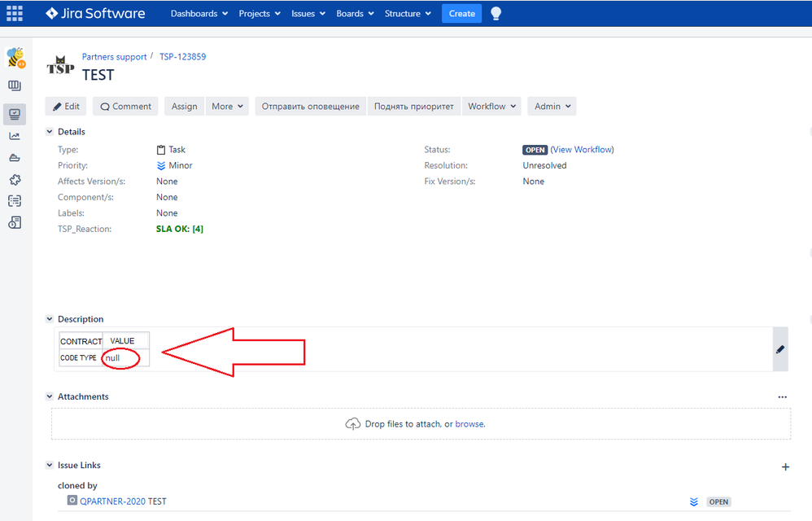Open the More actions dropdown
812x521 pixels.
coord(227,106)
